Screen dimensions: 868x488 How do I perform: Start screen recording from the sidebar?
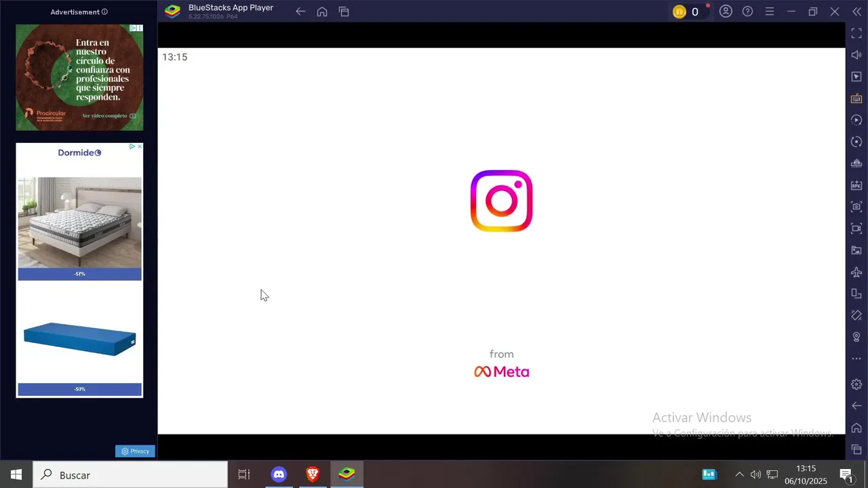[856, 228]
